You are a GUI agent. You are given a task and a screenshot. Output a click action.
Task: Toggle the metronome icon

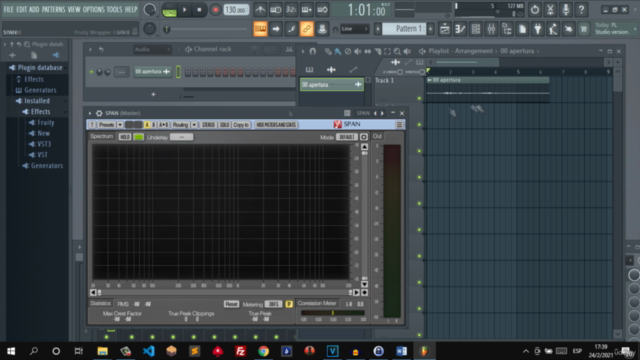260,9
